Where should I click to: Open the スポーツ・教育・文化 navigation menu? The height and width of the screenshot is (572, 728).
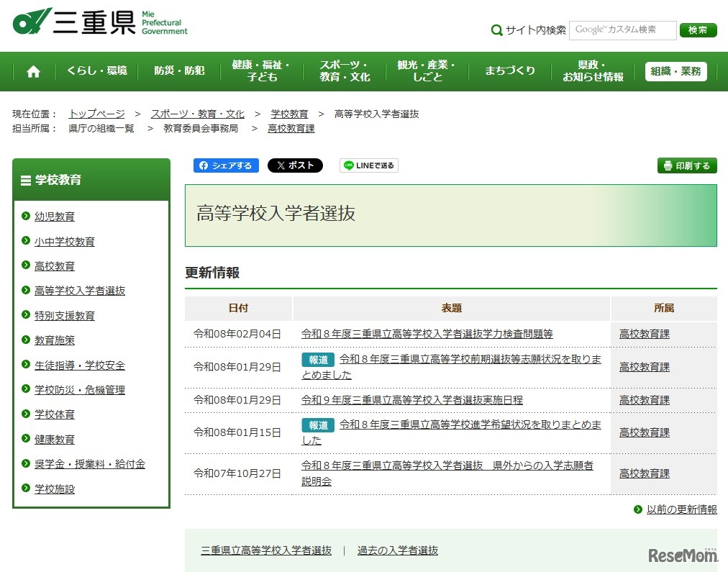(x=345, y=71)
